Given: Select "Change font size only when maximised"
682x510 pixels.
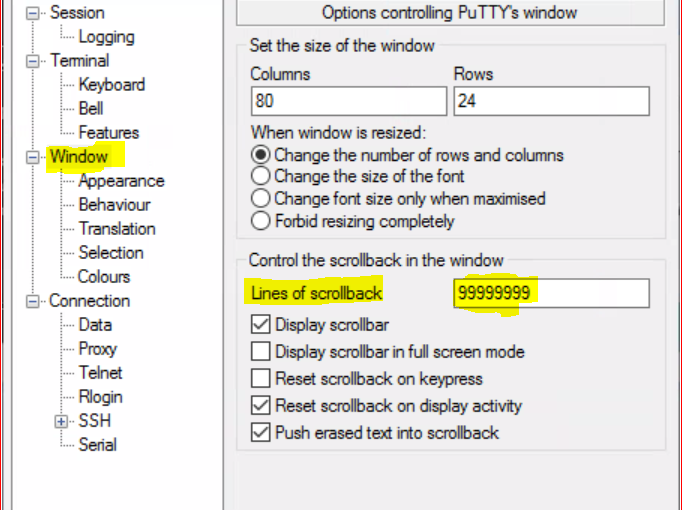Looking at the screenshot, I should click(260, 199).
